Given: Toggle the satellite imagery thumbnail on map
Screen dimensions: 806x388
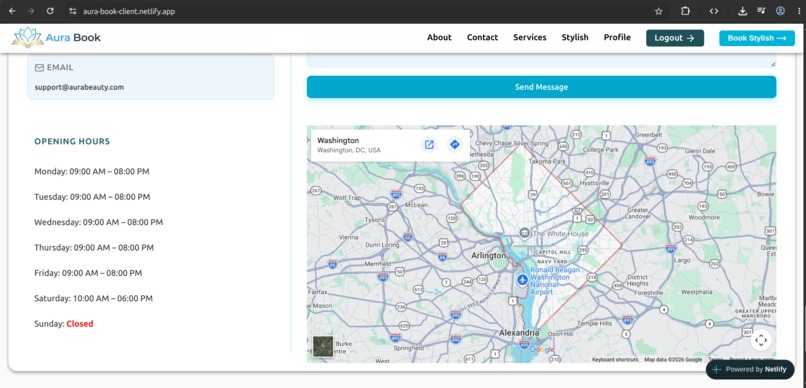Looking at the screenshot, I should point(323,346).
